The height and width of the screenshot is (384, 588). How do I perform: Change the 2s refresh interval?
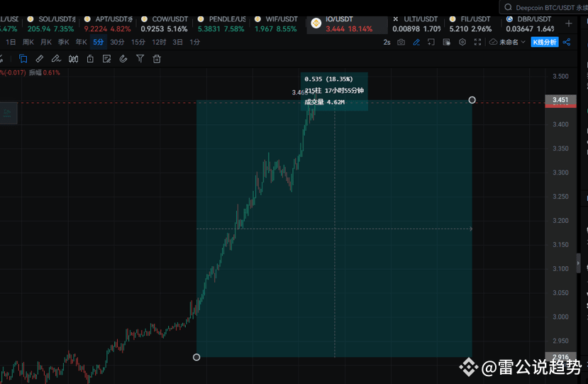point(387,42)
